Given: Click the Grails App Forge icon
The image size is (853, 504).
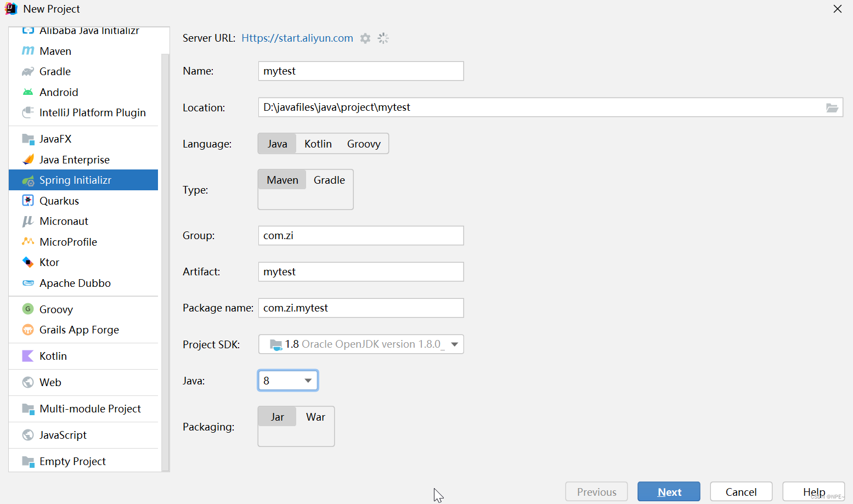Looking at the screenshot, I should tap(28, 330).
